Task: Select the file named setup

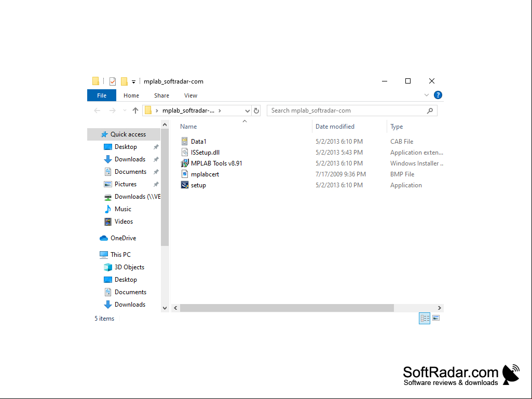Action: tap(198, 185)
